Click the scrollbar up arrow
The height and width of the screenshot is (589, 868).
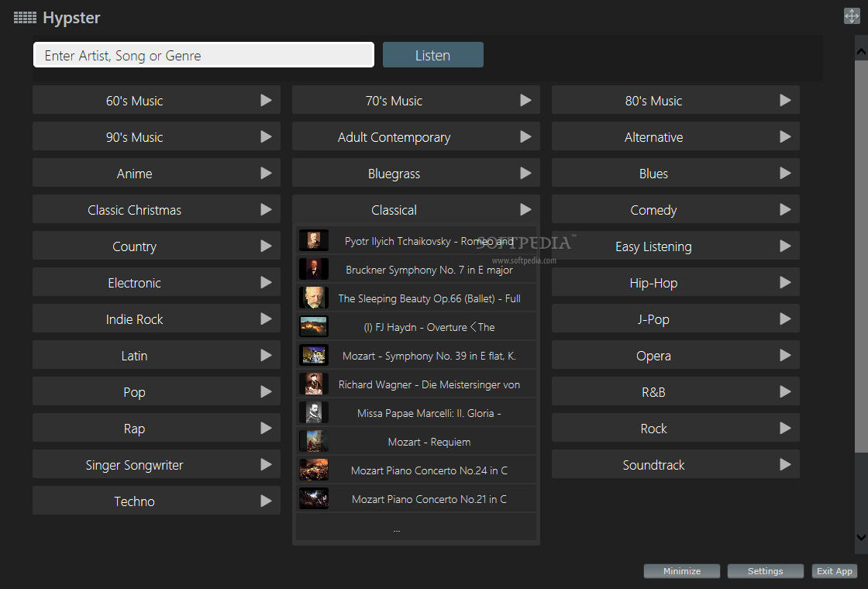pyautogui.click(x=861, y=51)
